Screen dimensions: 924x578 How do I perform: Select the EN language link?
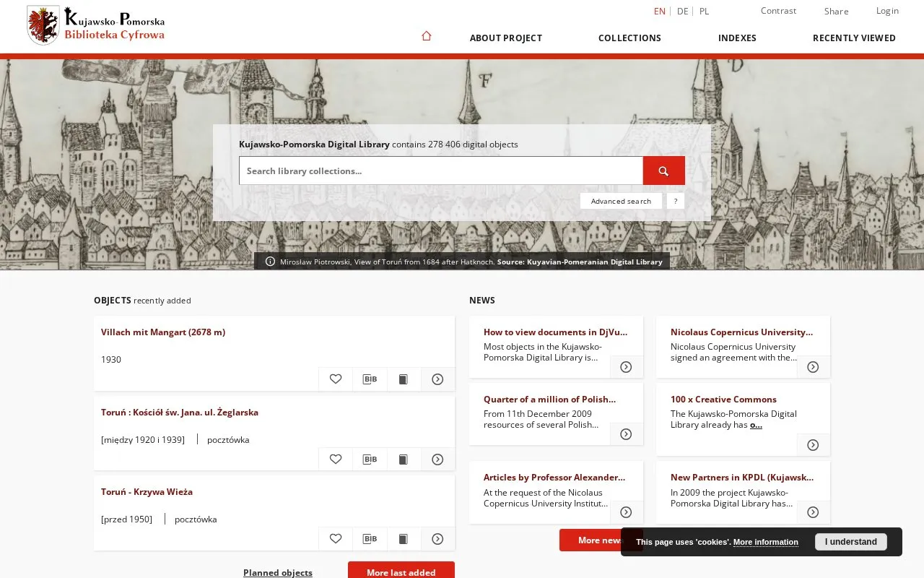pyautogui.click(x=660, y=12)
